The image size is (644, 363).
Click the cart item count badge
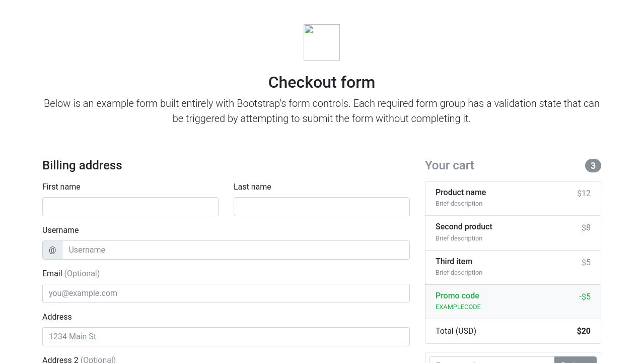pos(593,166)
